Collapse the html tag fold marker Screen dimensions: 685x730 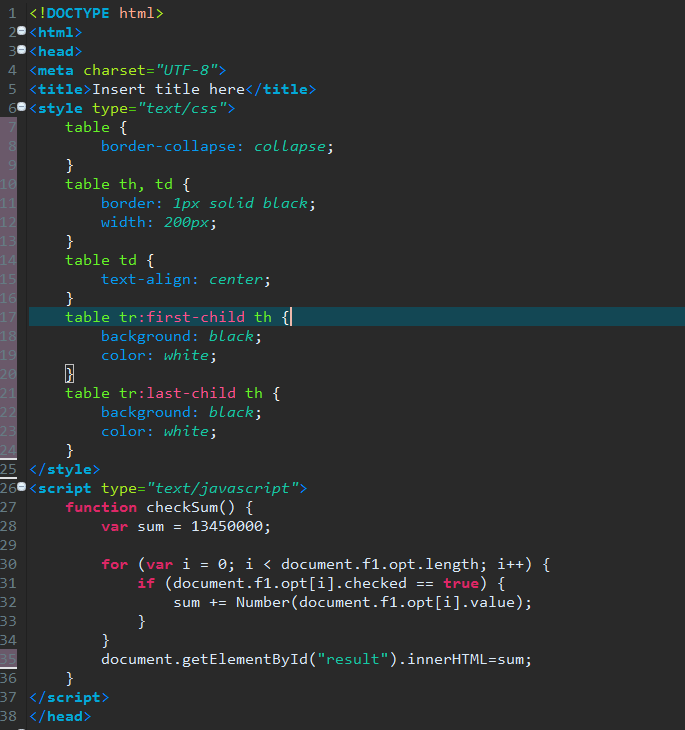(21, 31)
